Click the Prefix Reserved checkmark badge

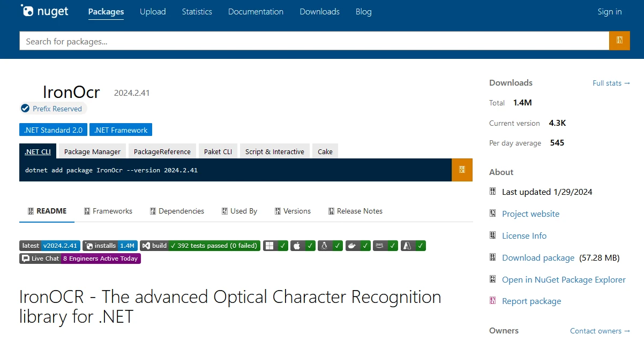[53, 109]
